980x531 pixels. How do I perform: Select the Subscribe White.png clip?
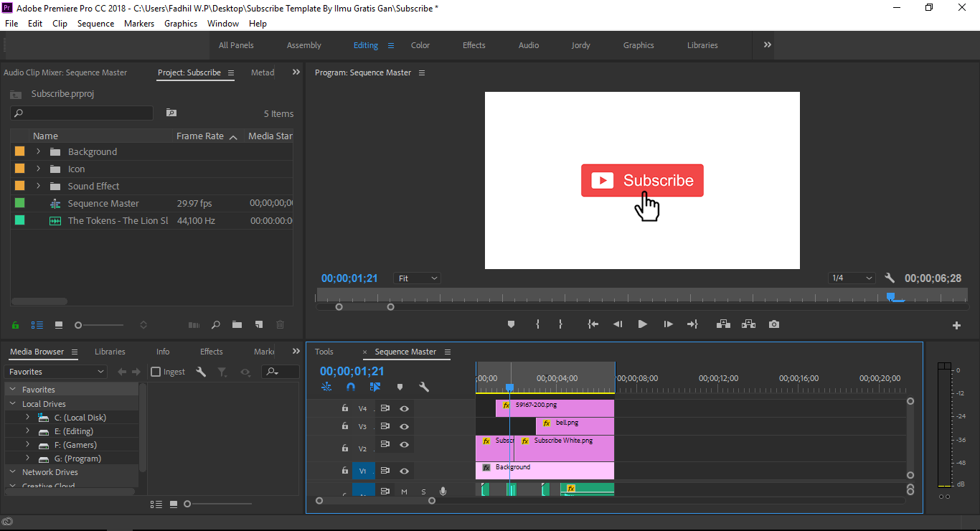pos(564,448)
